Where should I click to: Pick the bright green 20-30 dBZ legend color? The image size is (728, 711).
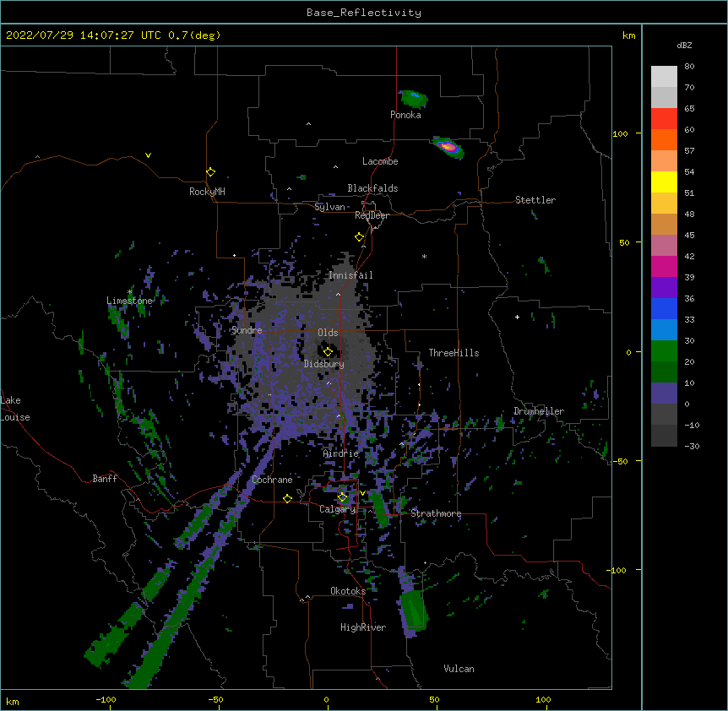pos(664,351)
